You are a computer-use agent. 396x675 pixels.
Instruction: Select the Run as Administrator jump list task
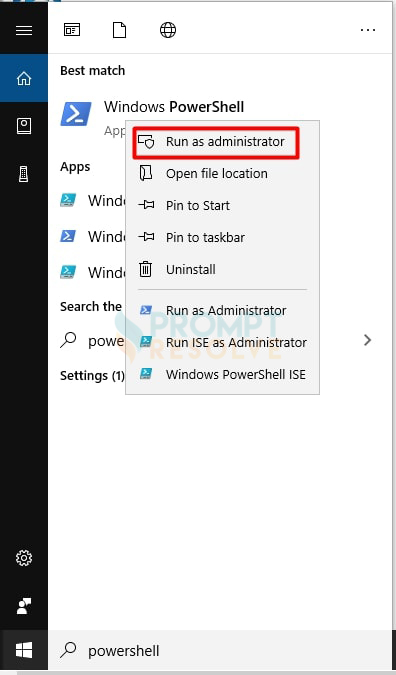click(x=222, y=310)
